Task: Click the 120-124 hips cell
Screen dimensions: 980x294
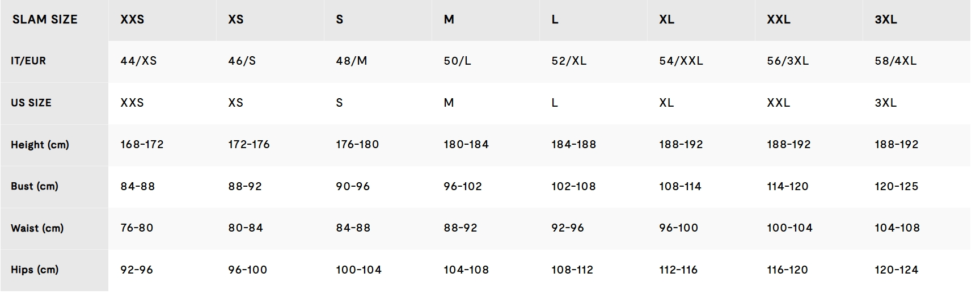Action: 896,270
